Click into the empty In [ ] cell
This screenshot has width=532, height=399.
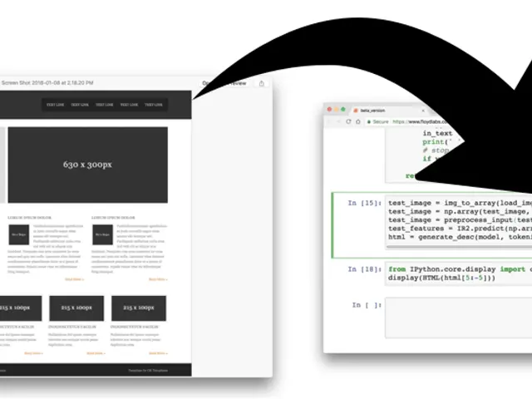pos(457,318)
